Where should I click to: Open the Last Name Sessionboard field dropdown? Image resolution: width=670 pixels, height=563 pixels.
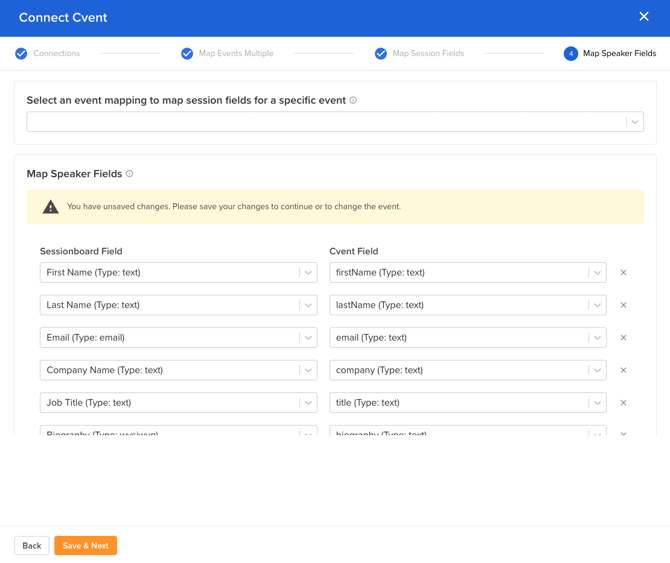point(179,305)
